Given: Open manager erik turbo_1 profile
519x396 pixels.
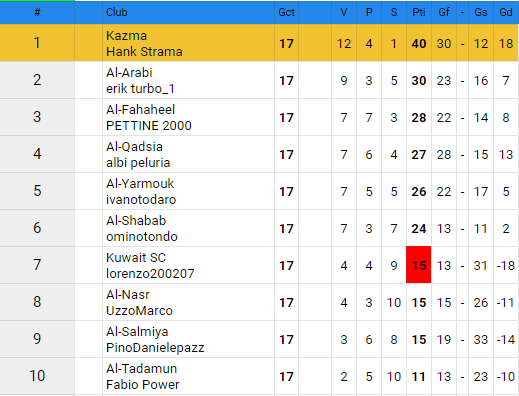Looking at the screenshot, I should [x=140, y=89].
